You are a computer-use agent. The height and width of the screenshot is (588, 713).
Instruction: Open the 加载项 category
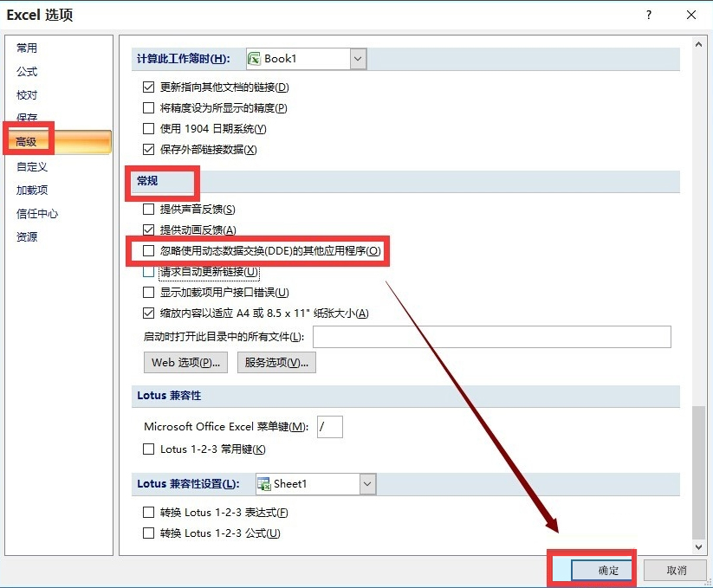tap(31, 191)
